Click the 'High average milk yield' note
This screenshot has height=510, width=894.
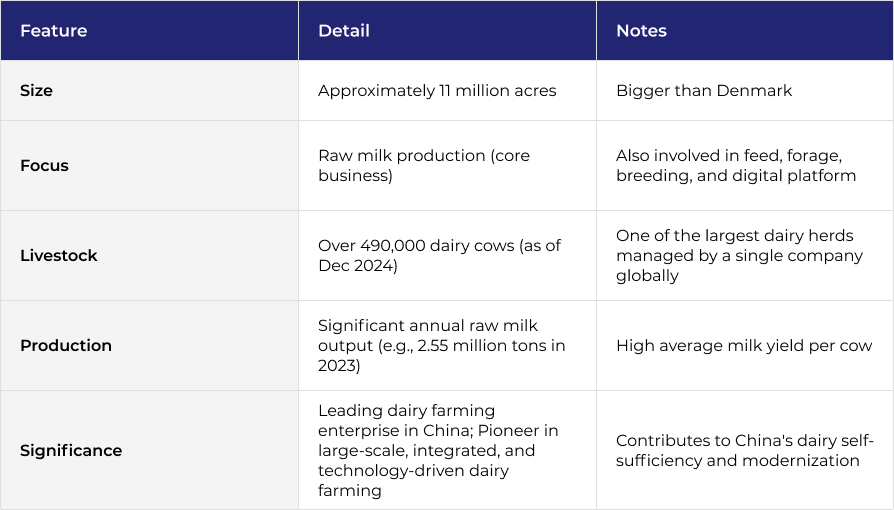744,346
